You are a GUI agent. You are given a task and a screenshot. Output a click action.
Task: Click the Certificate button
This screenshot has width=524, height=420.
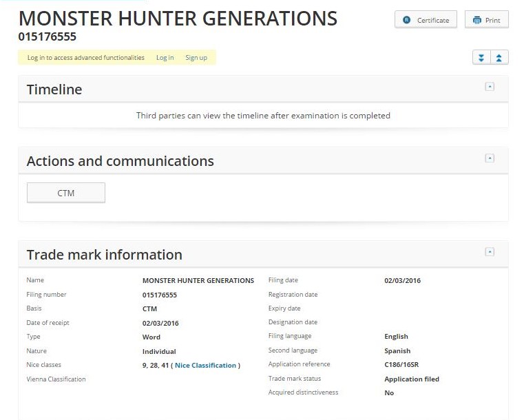click(x=426, y=20)
